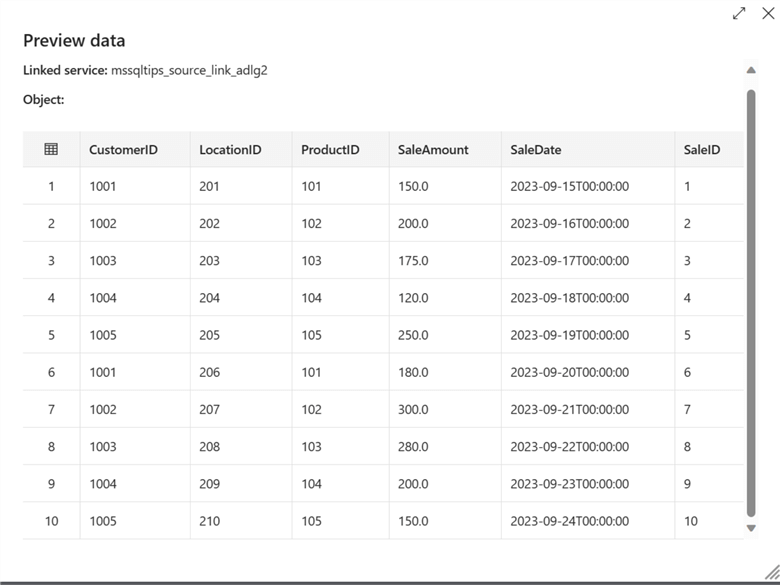Select the LocationID column header
The height and width of the screenshot is (585, 780).
pyautogui.click(x=230, y=150)
